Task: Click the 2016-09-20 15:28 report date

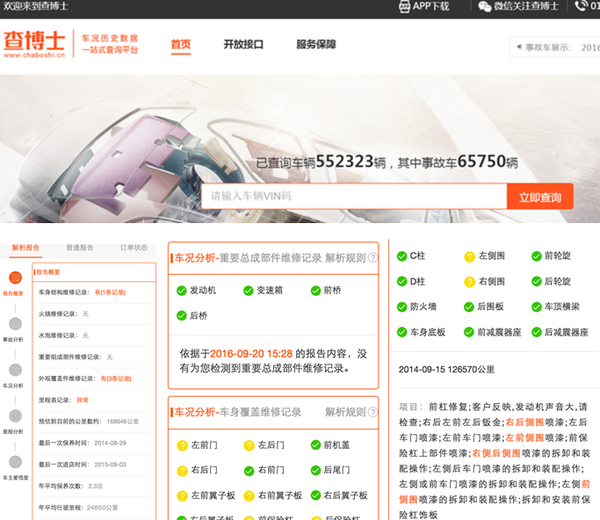Action: [251, 354]
